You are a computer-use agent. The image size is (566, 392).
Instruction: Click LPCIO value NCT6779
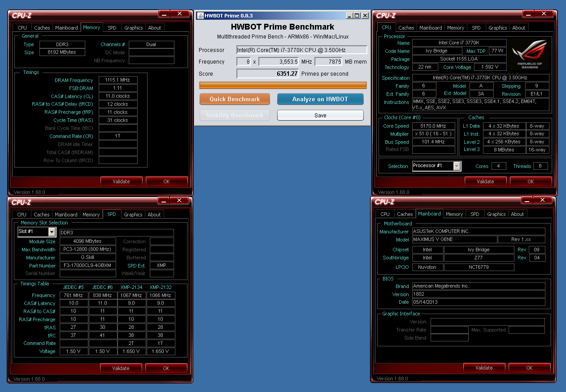tap(479, 267)
